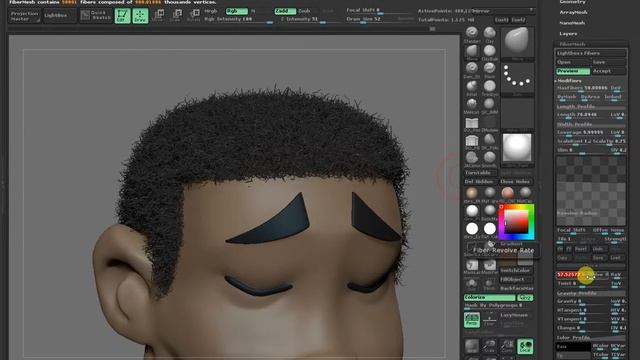Image resolution: width=640 pixels, height=360 pixels.
Task: Collapse the Modifiers section
Action: (x=569, y=81)
